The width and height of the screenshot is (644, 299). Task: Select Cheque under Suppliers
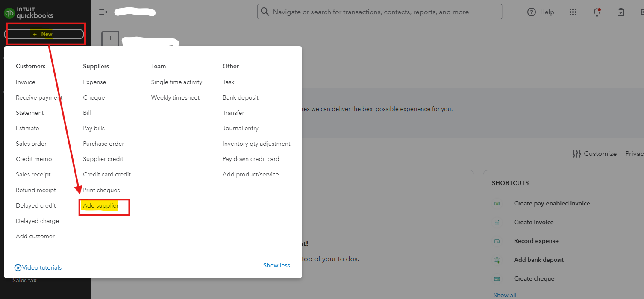[94, 97]
